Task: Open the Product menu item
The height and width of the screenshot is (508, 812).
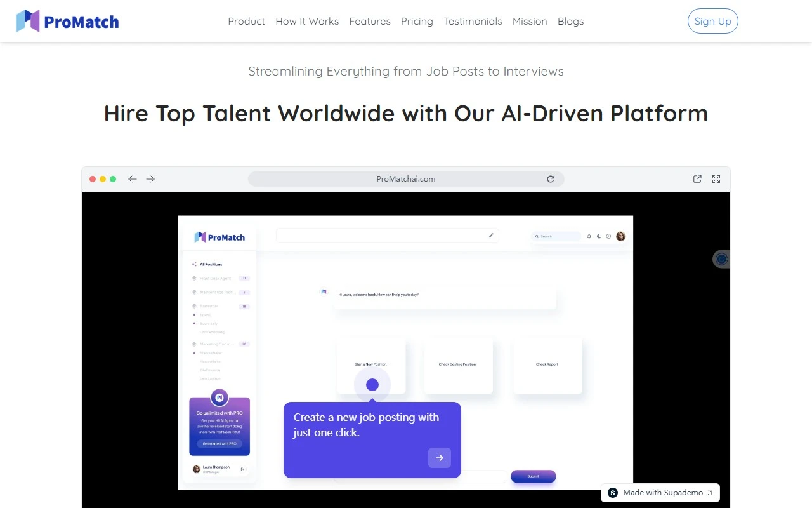Action: [x=246, y=21]
